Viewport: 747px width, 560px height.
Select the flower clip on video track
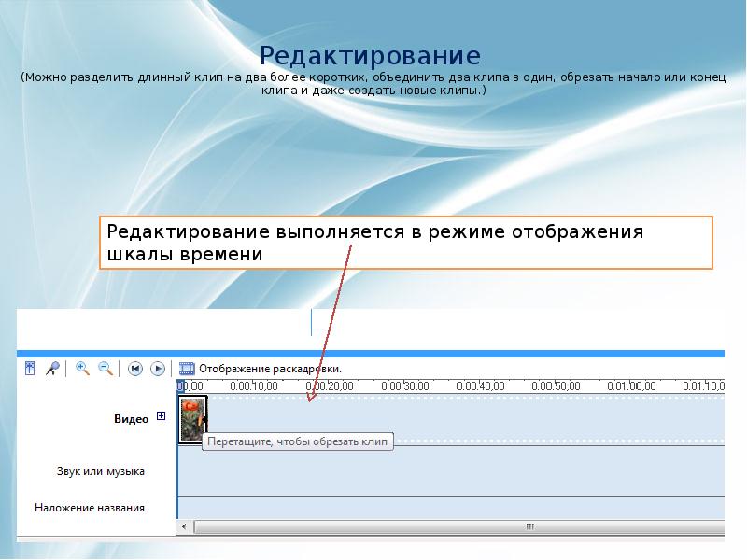click(x=191, y=418)
